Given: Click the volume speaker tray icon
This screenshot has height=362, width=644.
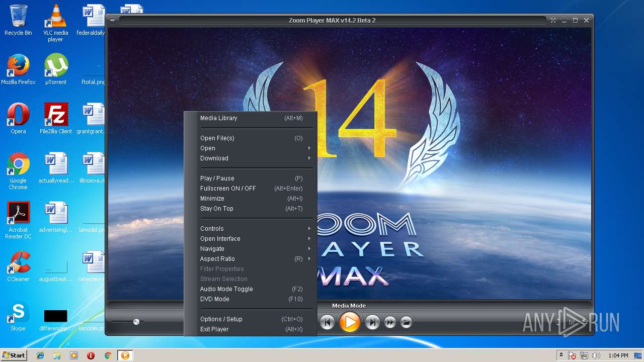Looking at the screenshot, I should [x=596, y=355].
